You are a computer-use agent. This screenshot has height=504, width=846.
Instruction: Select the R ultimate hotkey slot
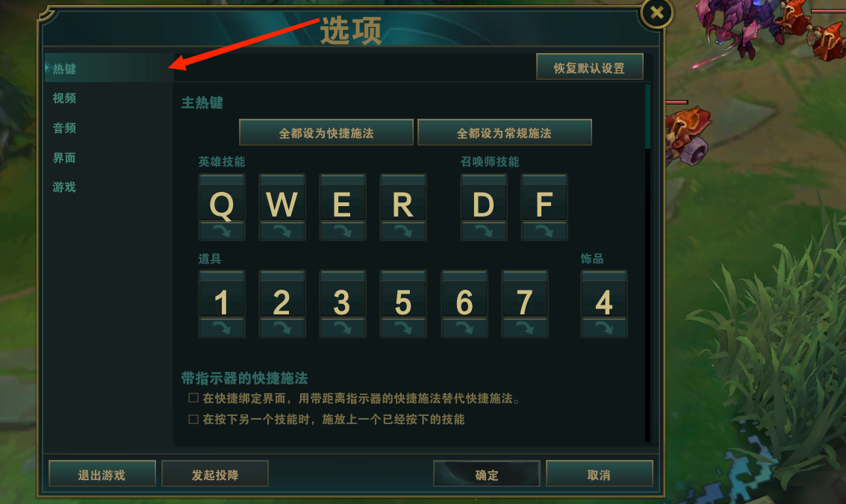[403, 198]
